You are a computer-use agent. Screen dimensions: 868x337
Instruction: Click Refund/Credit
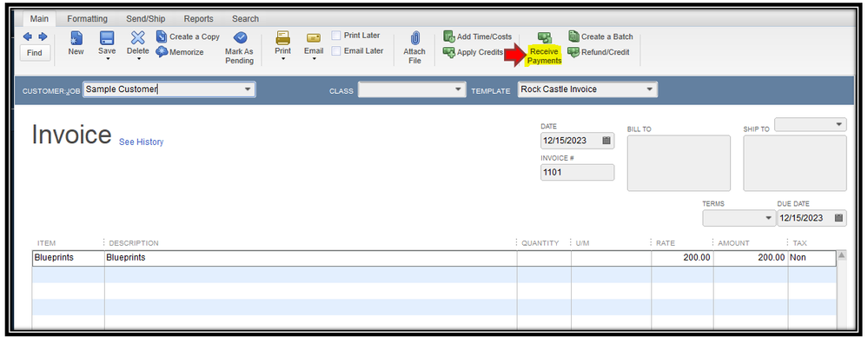pos(599,52)
